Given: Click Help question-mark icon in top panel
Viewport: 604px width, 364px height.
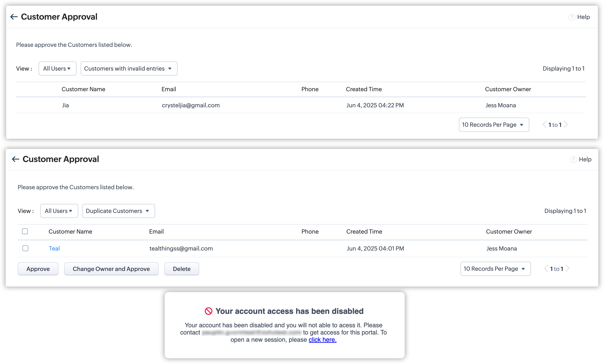Looking at the screenshot, I should pyautogui.click(x=571, y=17).
